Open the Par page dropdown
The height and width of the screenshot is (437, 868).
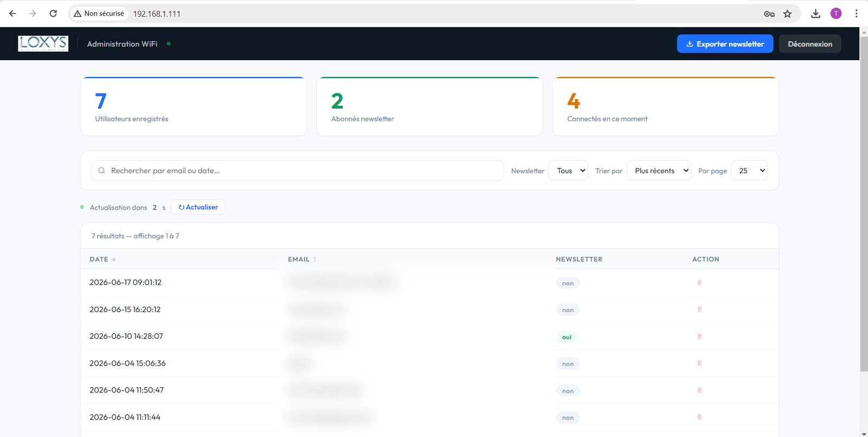click(x=749, y=170)
